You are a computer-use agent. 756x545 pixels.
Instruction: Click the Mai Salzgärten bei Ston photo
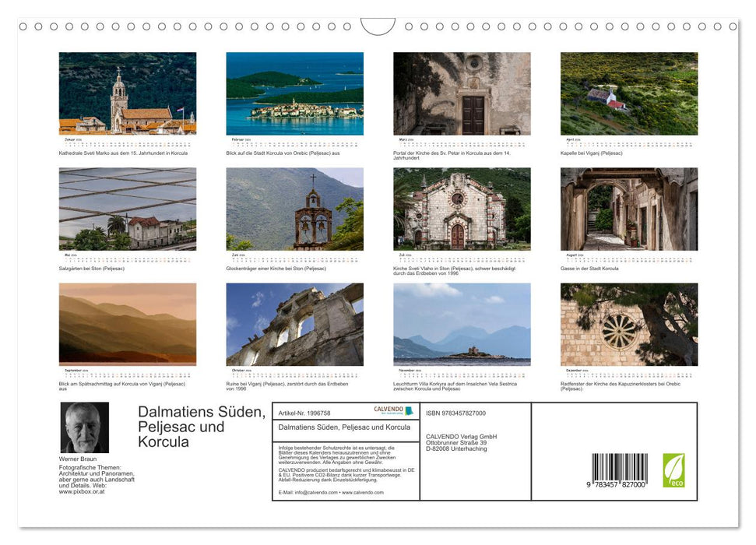tap(126, 209)
